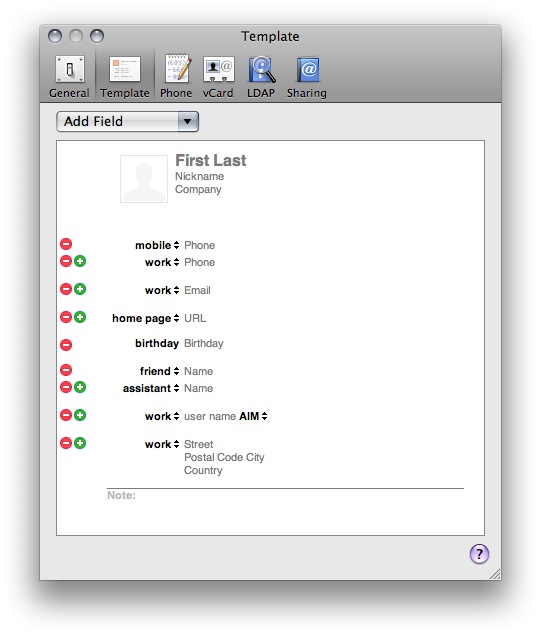This screenshot has width=541, height=635.
Task: Open the Sharing preferences pane
Action: (x=307, y=77)
